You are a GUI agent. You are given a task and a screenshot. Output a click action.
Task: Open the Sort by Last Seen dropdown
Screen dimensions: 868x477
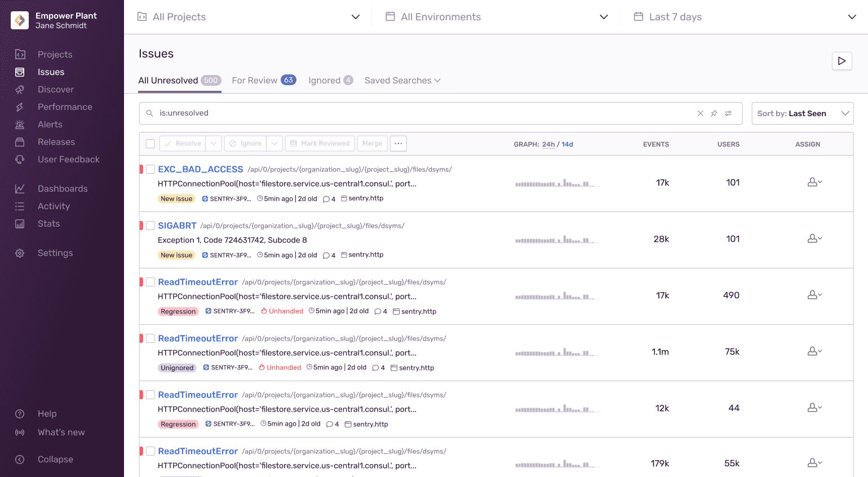click(802, 113)
